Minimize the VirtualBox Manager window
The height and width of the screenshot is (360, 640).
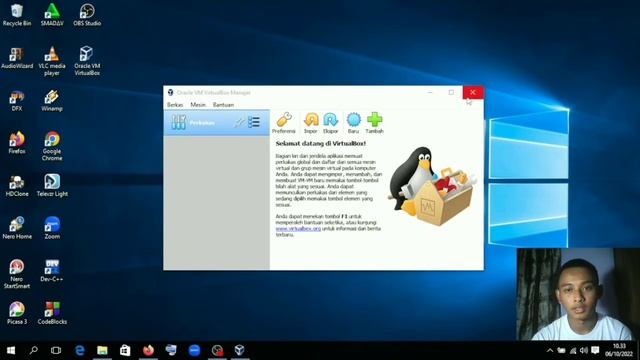(x=430, y=92)
